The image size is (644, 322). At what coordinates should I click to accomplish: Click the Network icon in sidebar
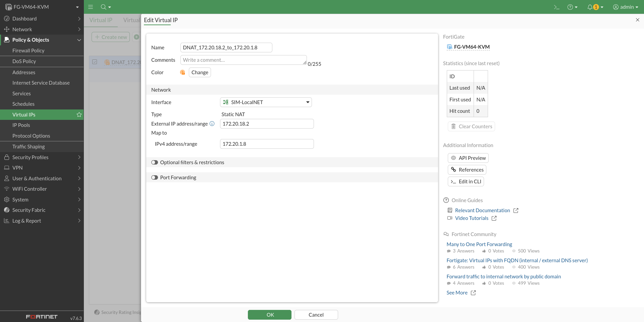(x=7, y=29)
